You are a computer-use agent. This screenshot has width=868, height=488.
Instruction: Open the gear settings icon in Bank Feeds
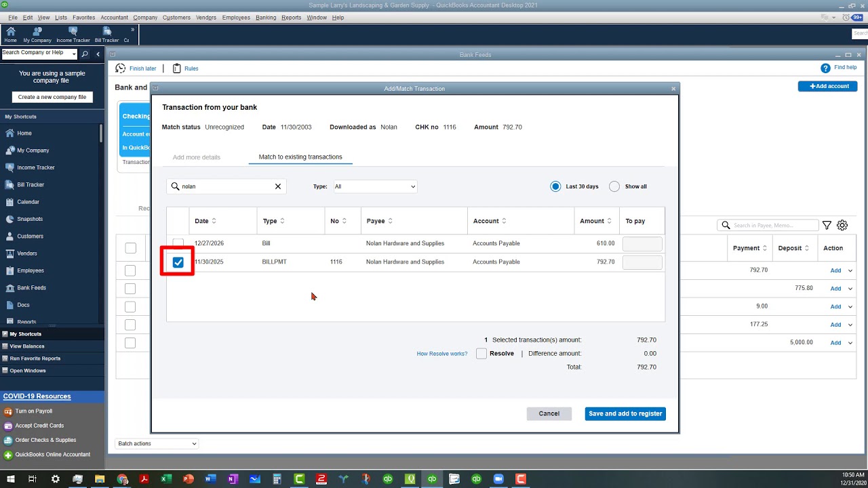click(x=842, y=226)
